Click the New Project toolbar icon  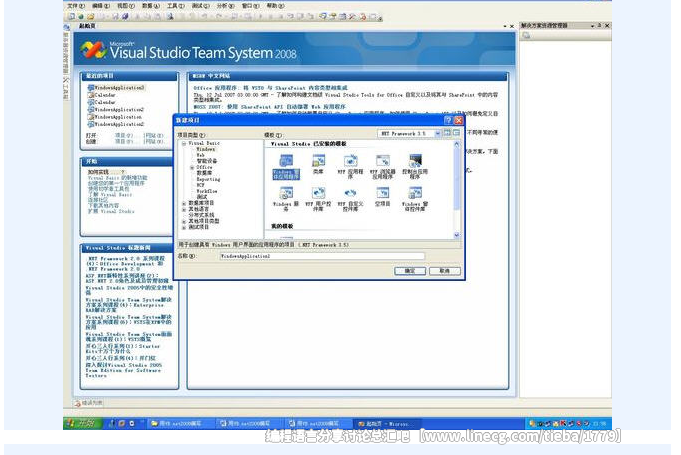coord(72,16)
